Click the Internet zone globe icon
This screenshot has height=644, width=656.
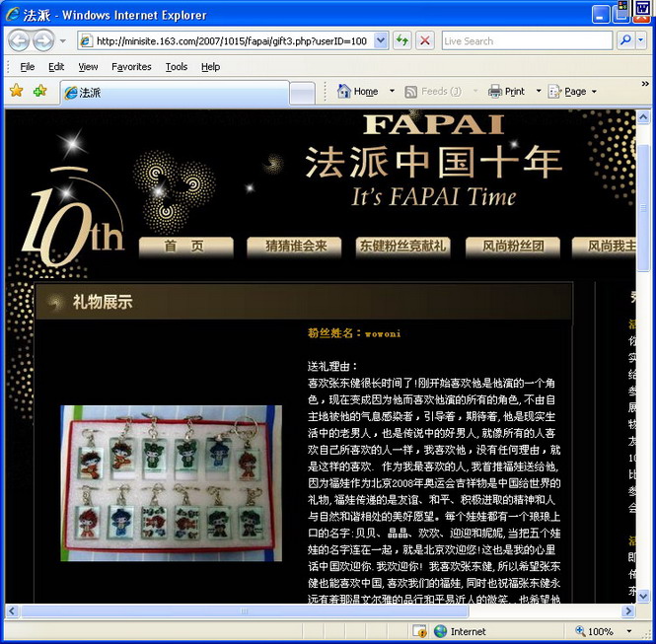(440, 631)
